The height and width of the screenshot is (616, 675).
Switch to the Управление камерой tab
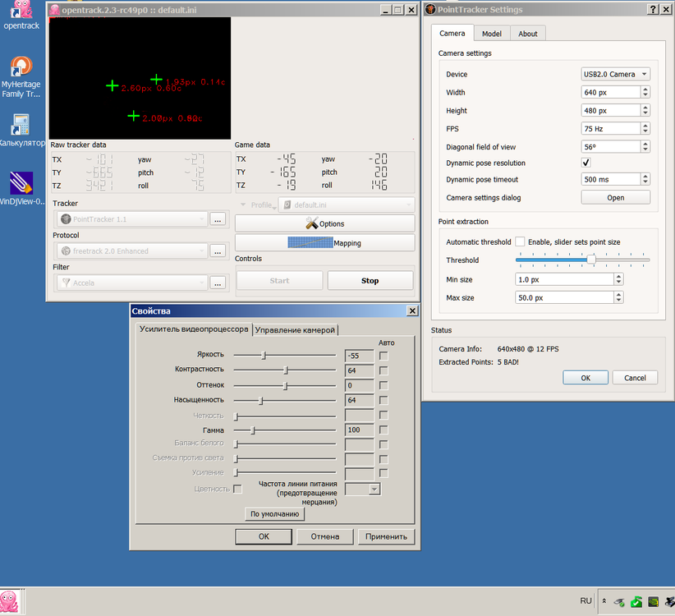(295, 329)
